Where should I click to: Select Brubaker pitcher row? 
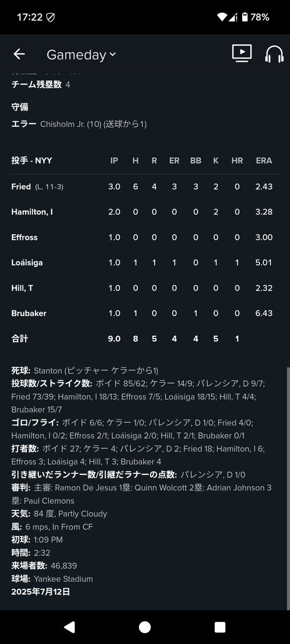(x=144, y=313)
